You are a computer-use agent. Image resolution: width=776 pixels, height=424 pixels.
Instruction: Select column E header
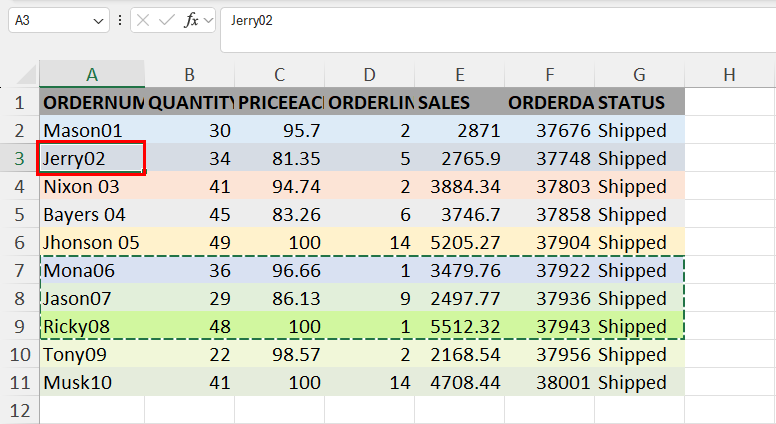pos(460,74)
